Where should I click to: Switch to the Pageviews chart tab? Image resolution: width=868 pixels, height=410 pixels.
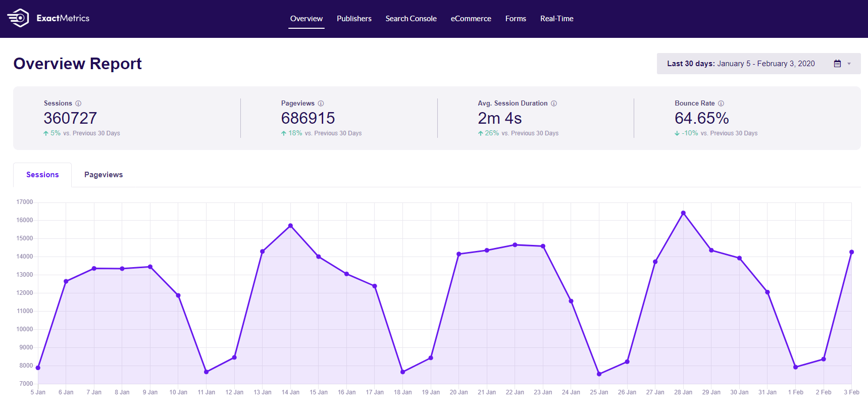[x=104, y=175]
